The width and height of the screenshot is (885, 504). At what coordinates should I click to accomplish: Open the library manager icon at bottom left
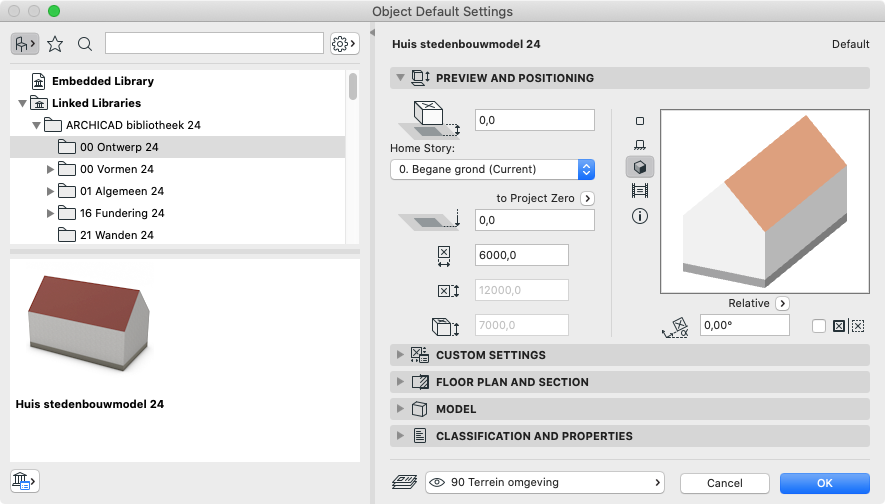point(24,481)
